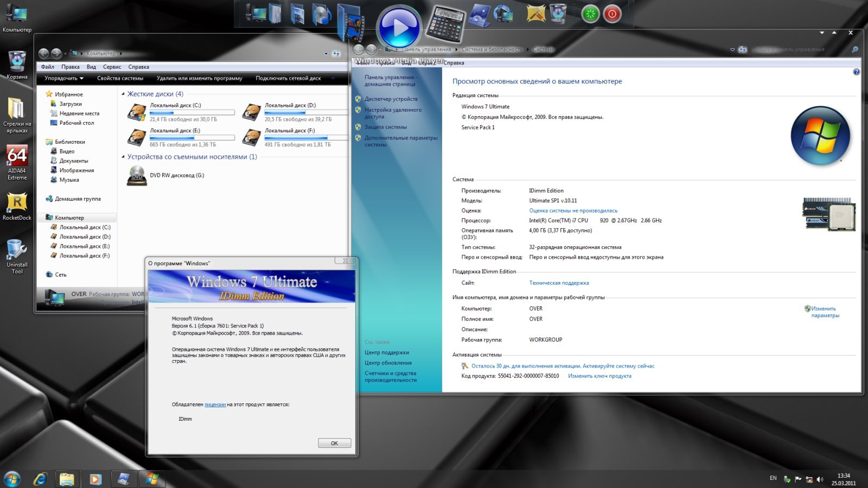The width and height of the screenshot is (868, 488).
Task: Open Сервис menu in Explorer
Action: click(112, 67)
